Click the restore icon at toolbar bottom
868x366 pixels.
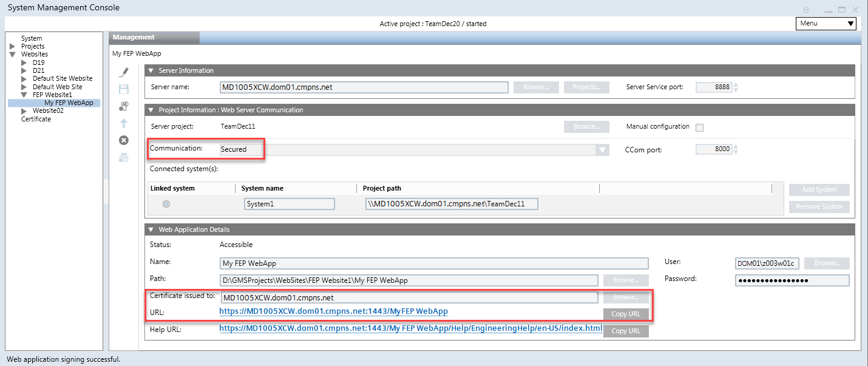coord(123,157)
